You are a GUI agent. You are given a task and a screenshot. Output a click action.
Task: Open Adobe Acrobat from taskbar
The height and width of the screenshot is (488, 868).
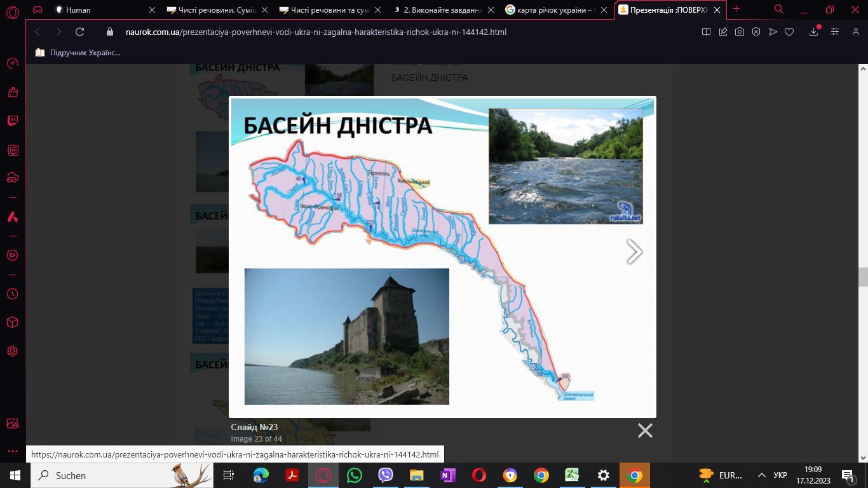coord(292,475)
